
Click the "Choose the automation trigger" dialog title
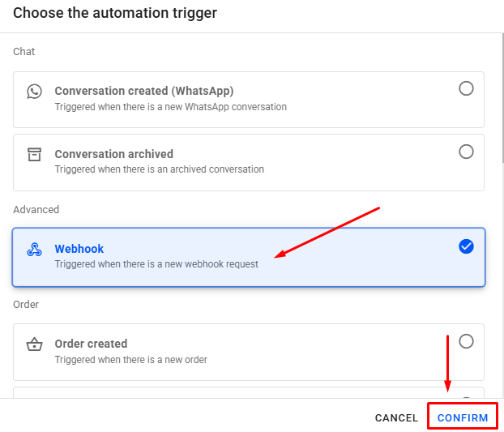coord(115,13)
